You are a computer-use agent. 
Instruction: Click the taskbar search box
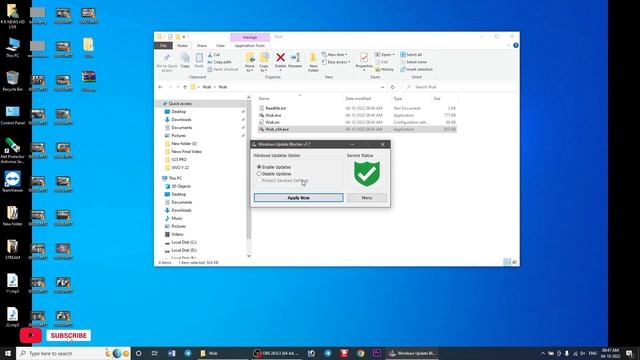pos(73,353)
